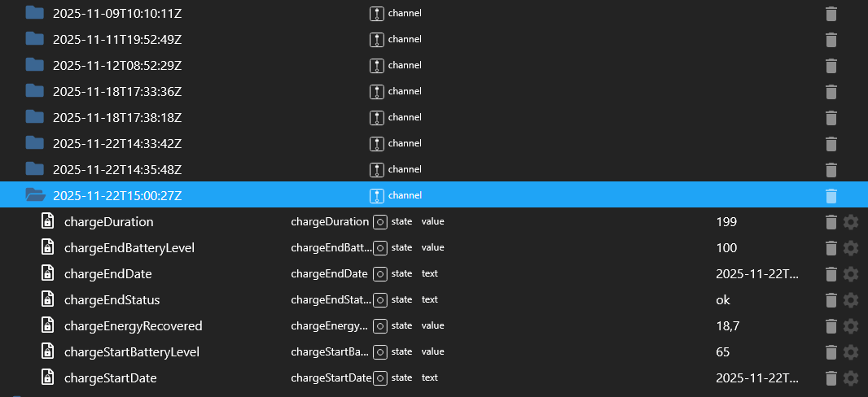Image resolution: width=868 pixels, height=397 pixels.
Task: Click the chargeEnergyRecovered value 18,7
Action: pos(727,326)
